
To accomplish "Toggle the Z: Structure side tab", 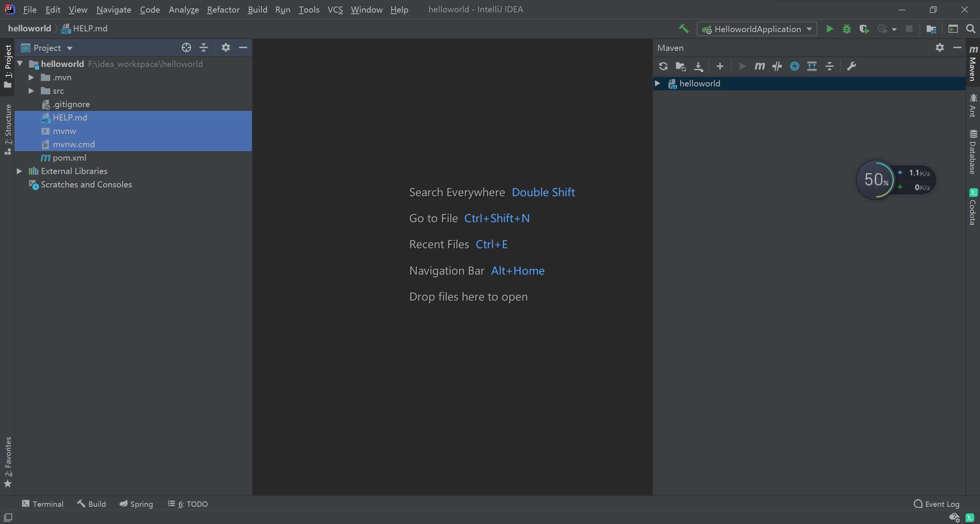I will [8, 129].
